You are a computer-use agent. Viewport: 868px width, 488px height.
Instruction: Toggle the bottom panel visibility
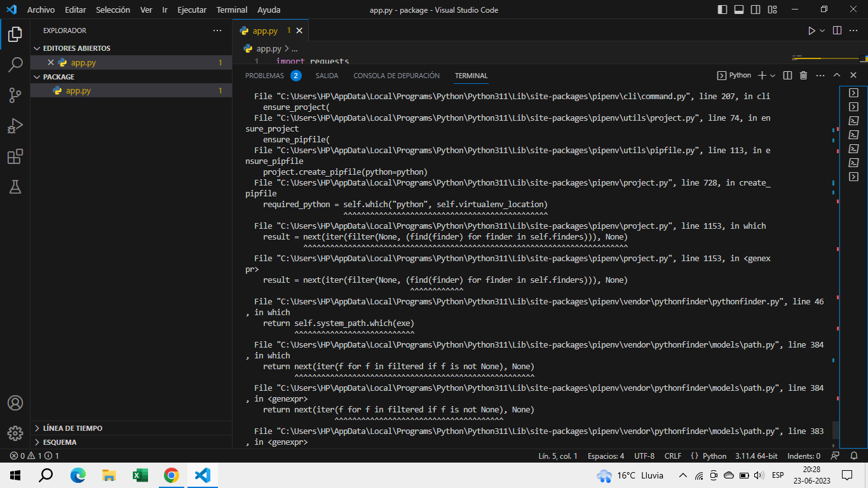739,10
